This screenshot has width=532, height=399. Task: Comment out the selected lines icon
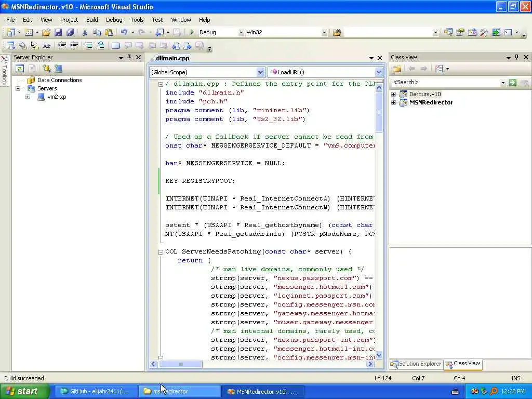tap(88, 46)
